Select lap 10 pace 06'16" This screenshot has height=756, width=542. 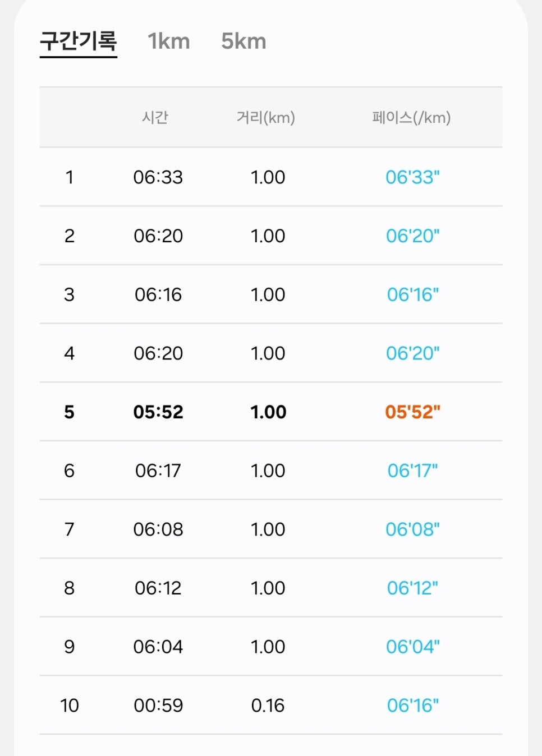413,706
